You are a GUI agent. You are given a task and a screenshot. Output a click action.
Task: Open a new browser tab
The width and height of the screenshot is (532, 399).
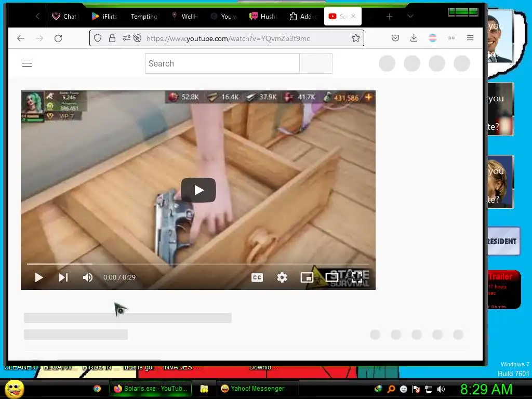pos(390,16)
